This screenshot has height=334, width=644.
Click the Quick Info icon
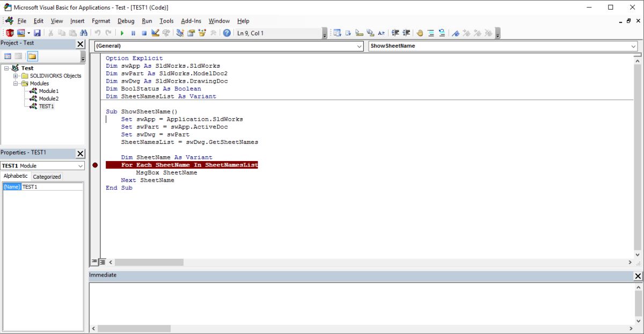tap(359, 33)
